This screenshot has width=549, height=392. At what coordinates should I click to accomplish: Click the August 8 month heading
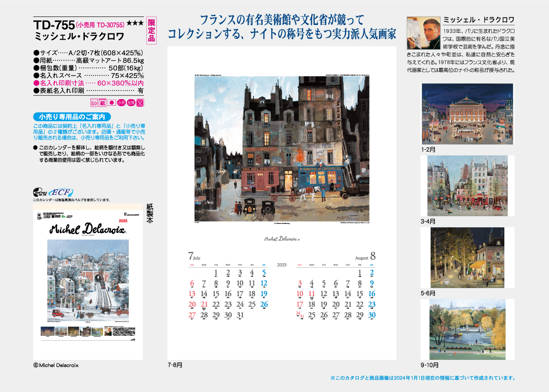365,256
